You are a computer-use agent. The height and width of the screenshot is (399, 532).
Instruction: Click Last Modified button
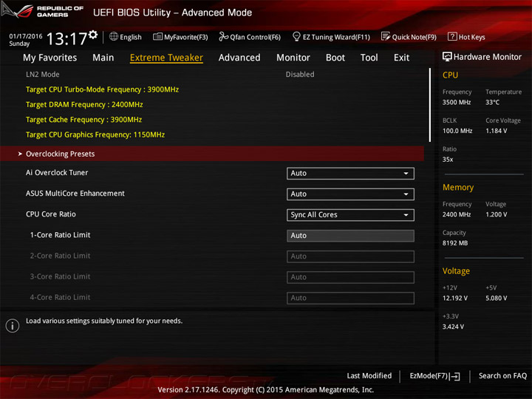pyautogui.click(x=369, y=376)
